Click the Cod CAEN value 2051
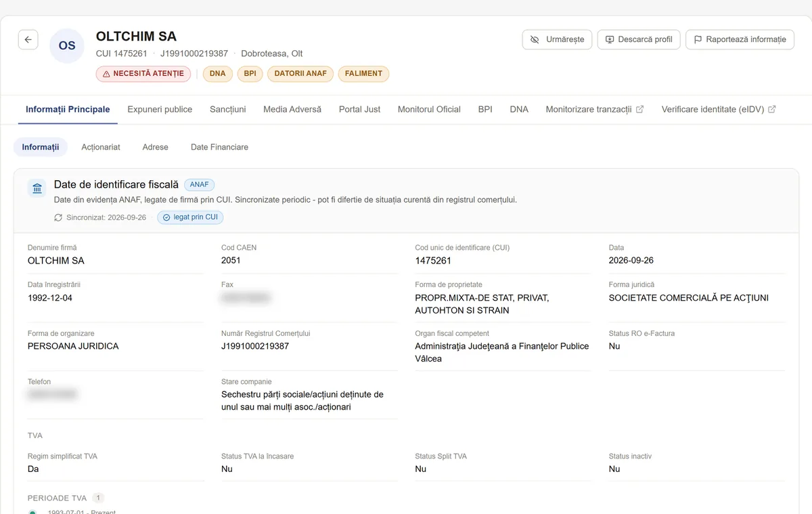This screenshot has height=514, width=812. click(231, 261)
